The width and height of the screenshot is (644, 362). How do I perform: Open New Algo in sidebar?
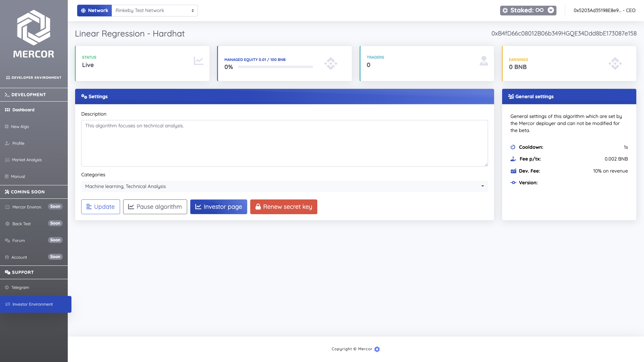(20, 127)
